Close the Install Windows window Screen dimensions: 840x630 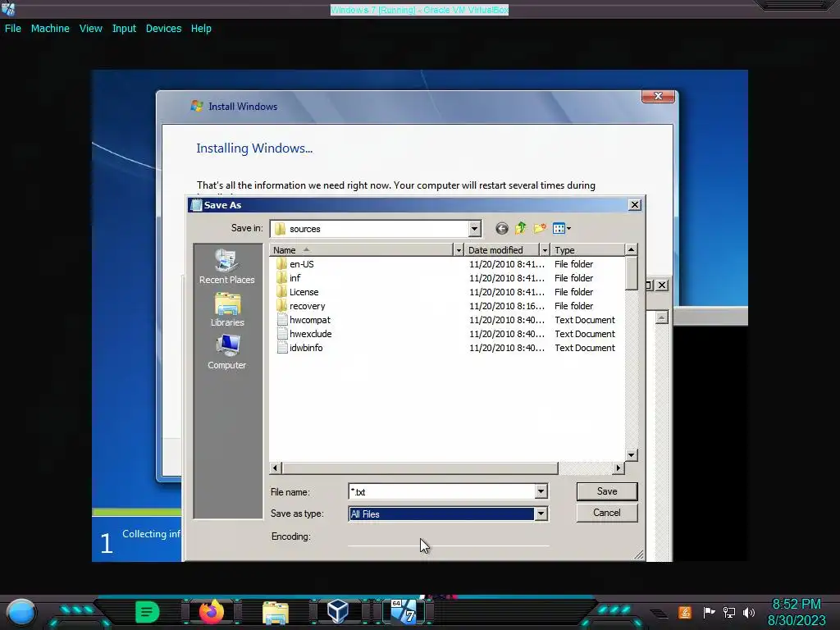[659, 96]
